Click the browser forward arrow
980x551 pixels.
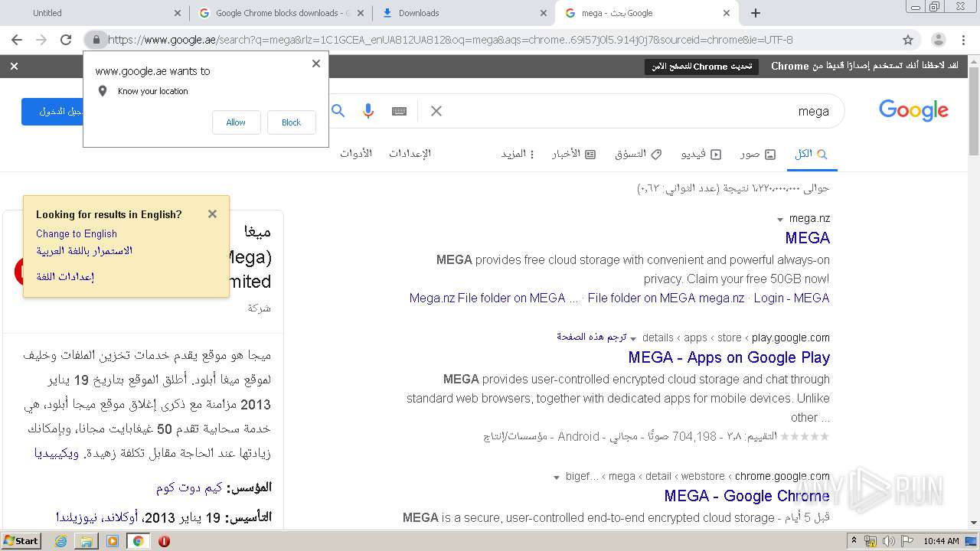(x=41, y=40)
